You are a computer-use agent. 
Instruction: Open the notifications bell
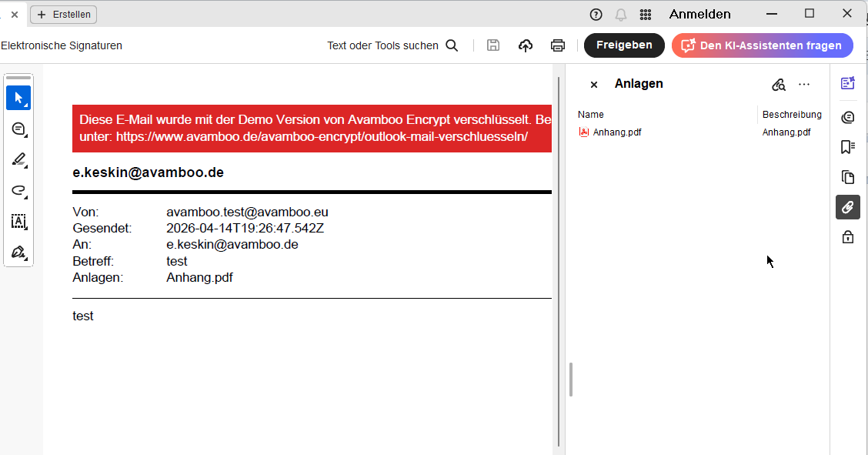(x=620, y=15)
